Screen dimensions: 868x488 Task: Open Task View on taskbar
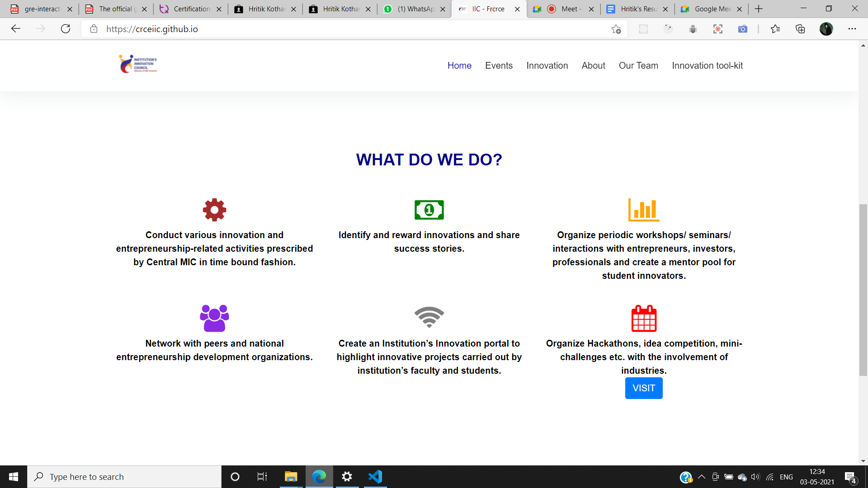[262, 477]
